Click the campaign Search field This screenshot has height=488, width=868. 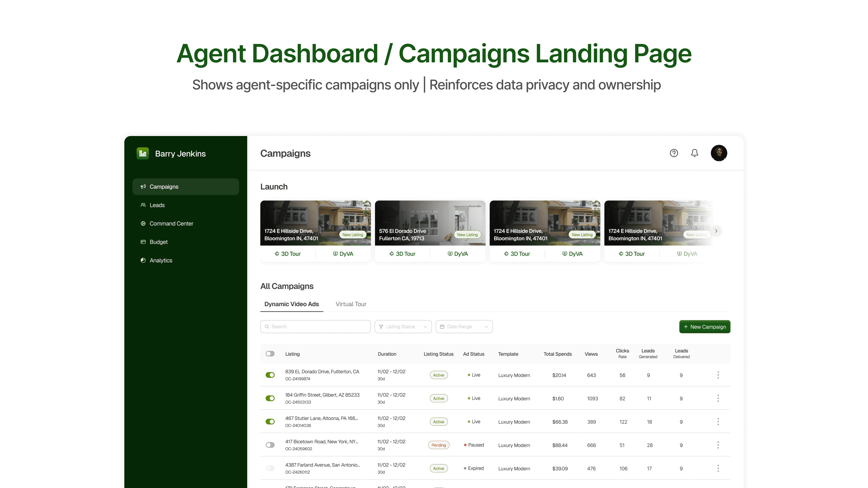(315, 327)
